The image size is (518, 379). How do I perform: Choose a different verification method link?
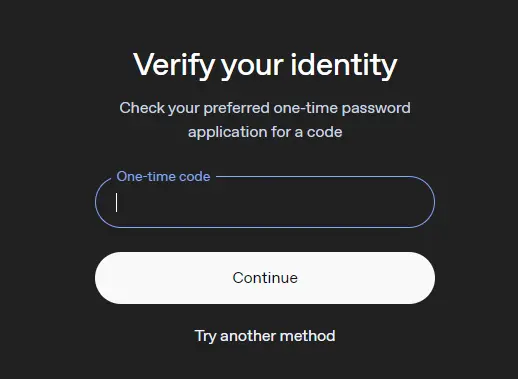[x=265, y=336]
